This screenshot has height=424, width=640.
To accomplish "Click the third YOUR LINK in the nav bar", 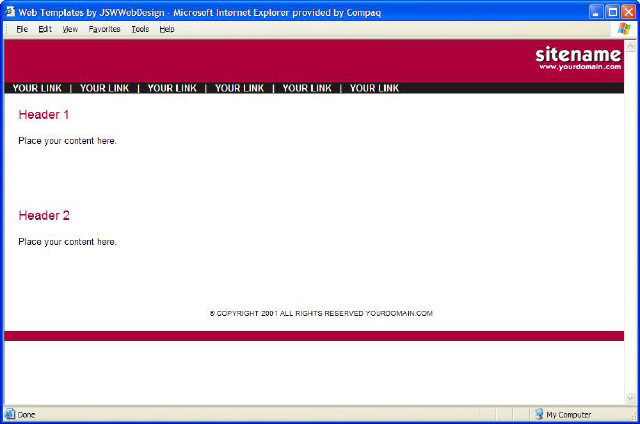I will (172, 88).
